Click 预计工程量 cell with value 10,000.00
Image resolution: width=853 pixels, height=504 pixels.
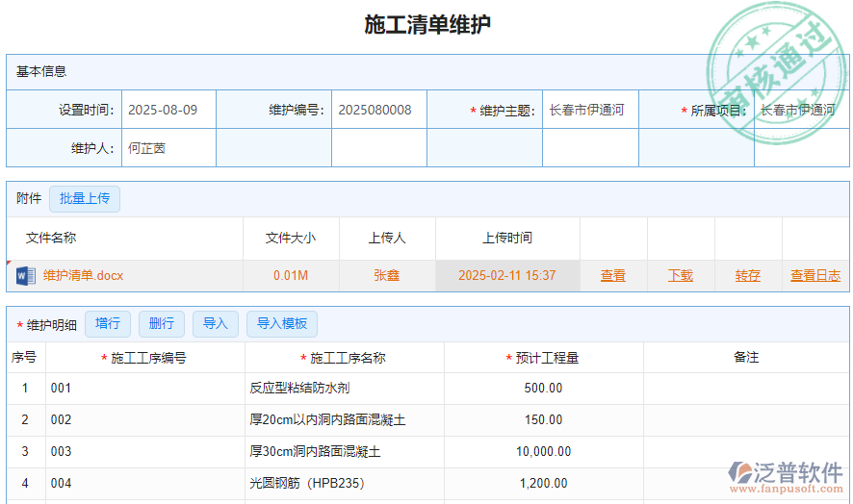[543, 452]
